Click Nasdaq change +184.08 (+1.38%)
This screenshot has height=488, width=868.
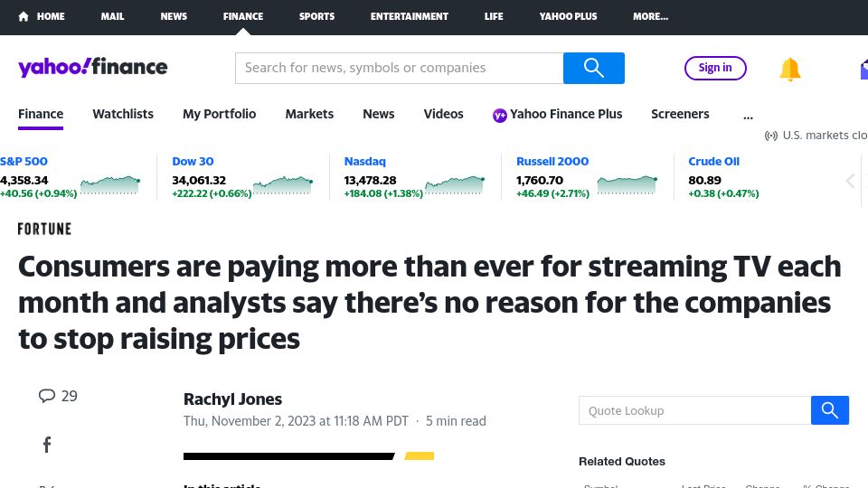coord(383,193)
